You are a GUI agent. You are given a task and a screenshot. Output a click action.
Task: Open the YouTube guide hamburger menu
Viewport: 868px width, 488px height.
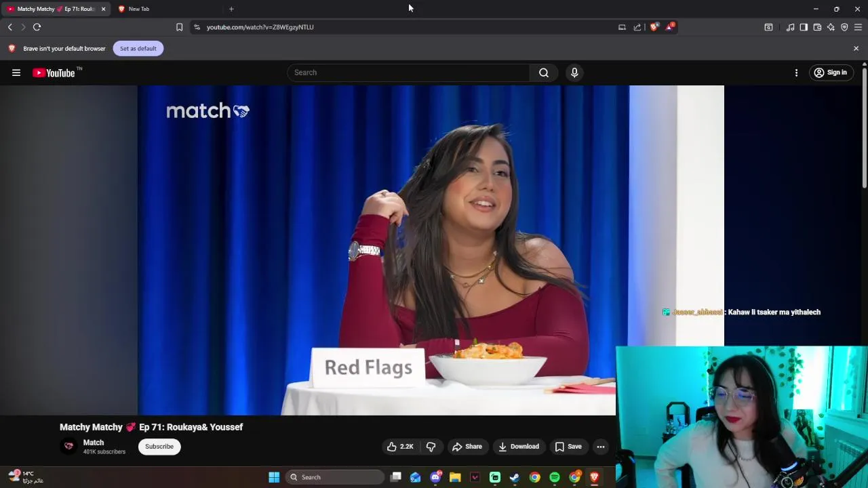click(16, 73)
